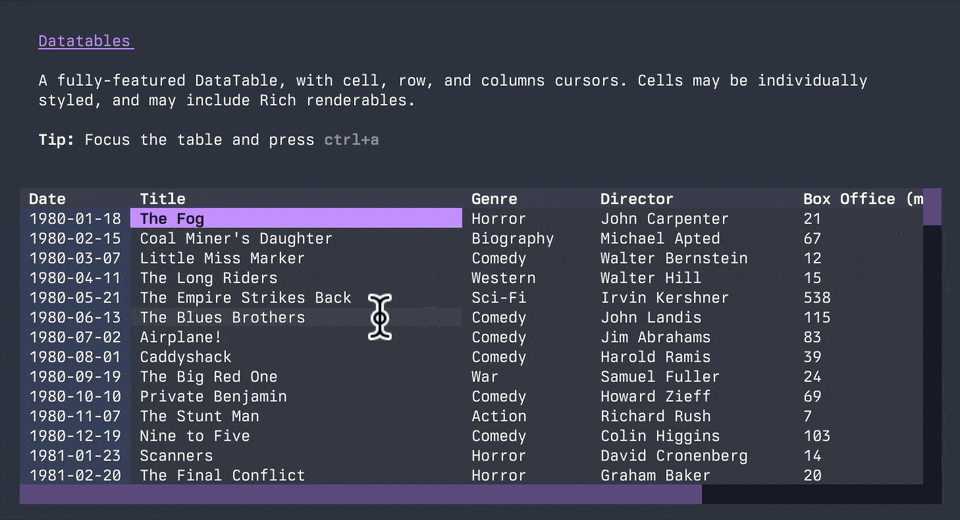This screenshot has width=960, height=520.
Task: Select the Box Office column header
Action: [862, 199]
